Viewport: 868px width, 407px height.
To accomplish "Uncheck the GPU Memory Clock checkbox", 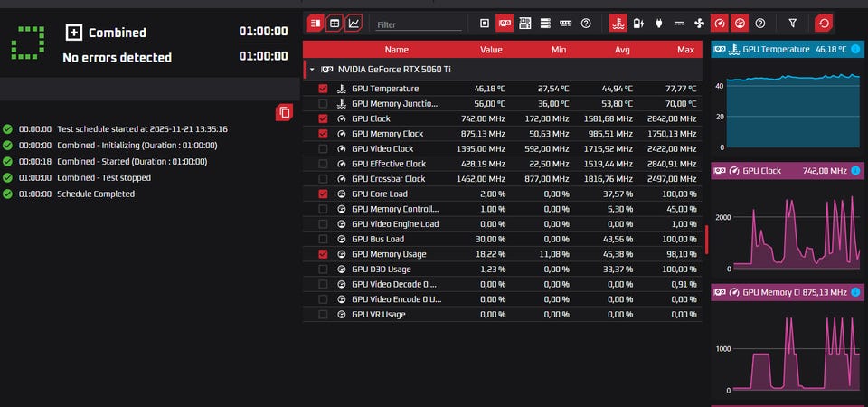I will point(323,134).
